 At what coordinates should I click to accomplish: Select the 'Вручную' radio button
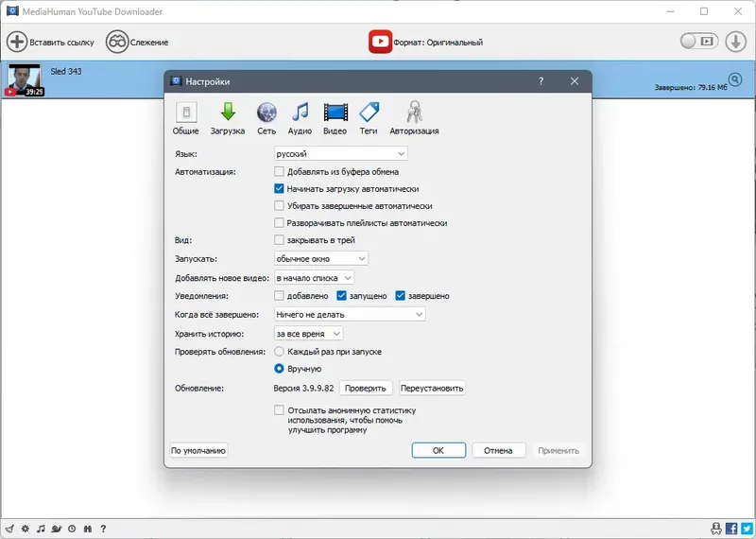[x=279, y=369]
